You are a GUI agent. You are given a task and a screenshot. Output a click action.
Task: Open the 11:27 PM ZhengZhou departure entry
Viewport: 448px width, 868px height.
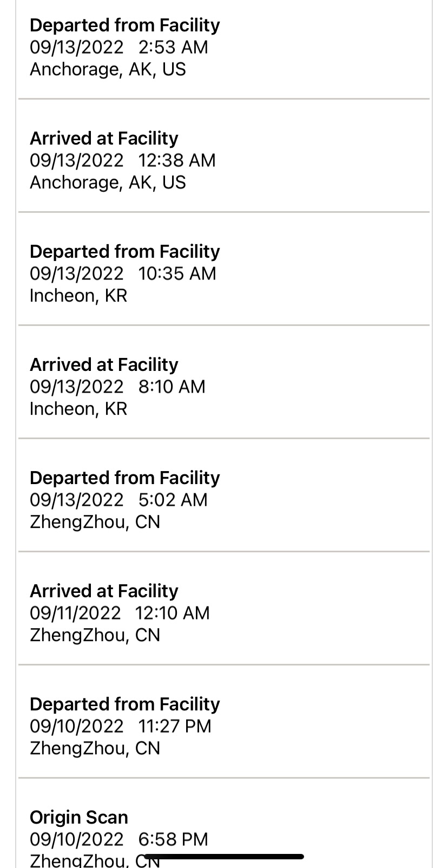click(224, 721)
